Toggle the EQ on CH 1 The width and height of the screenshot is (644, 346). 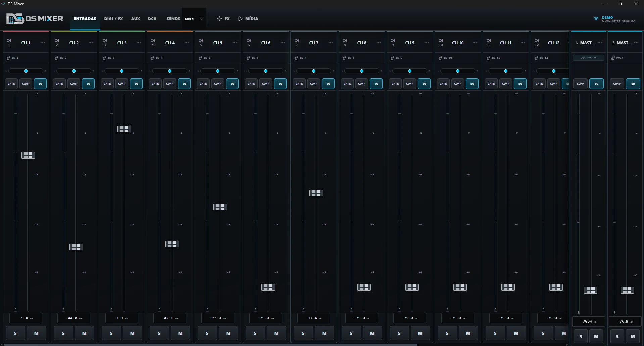click(x=40, y=84)
